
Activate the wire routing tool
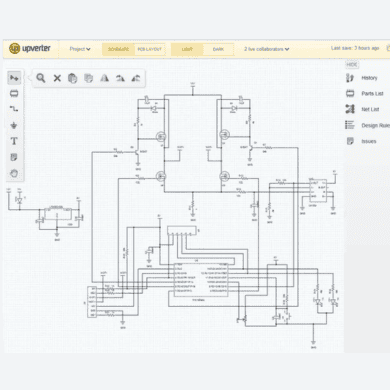point(14,109)
